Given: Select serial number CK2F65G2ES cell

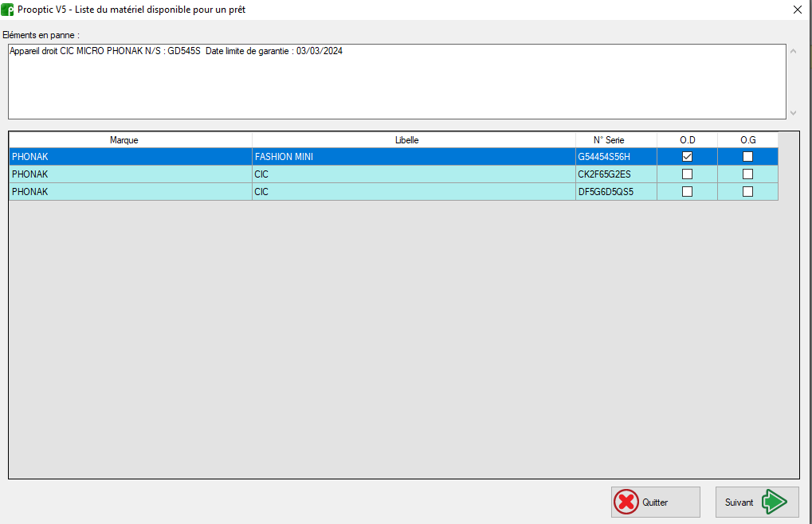Looking at the screenshot, I should pos(616,174).
